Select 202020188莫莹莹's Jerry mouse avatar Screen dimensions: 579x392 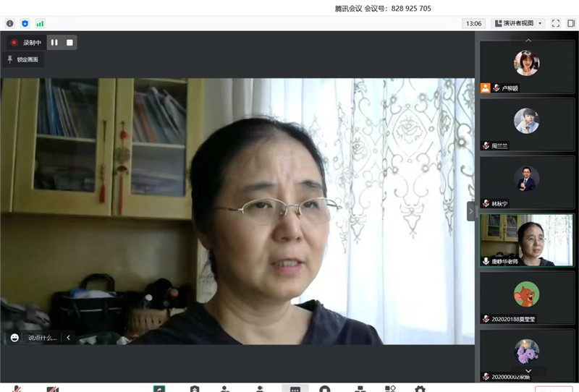(527, 294)
